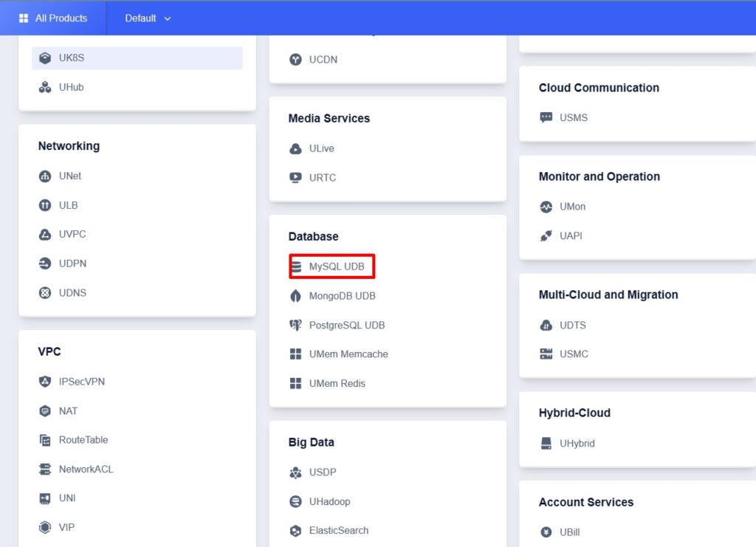
Task: Click the UHybrid product link
Action: [x=577, y=444]
